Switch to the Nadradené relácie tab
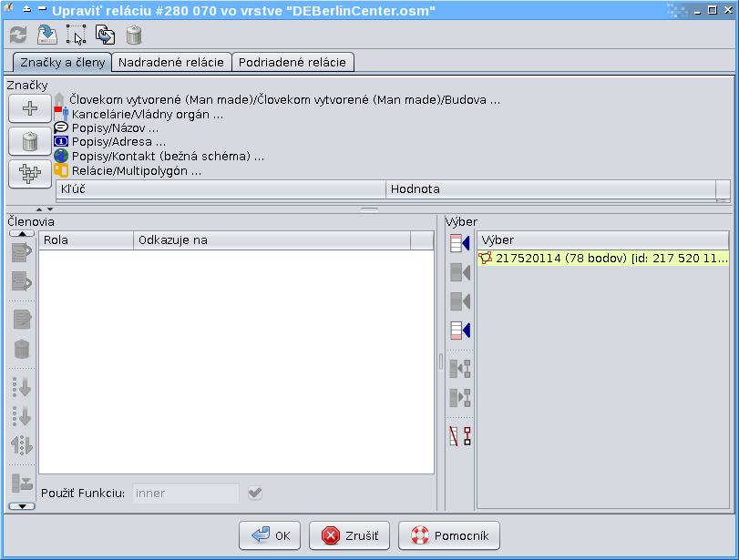Viewport: 739px width, 560px height. [x=171, y=63]
